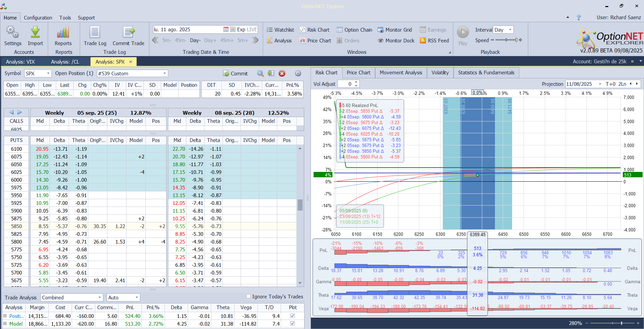The image size is (644, 329).
Task: Click the add-column grid icon beside search
Action: [271, 73]
